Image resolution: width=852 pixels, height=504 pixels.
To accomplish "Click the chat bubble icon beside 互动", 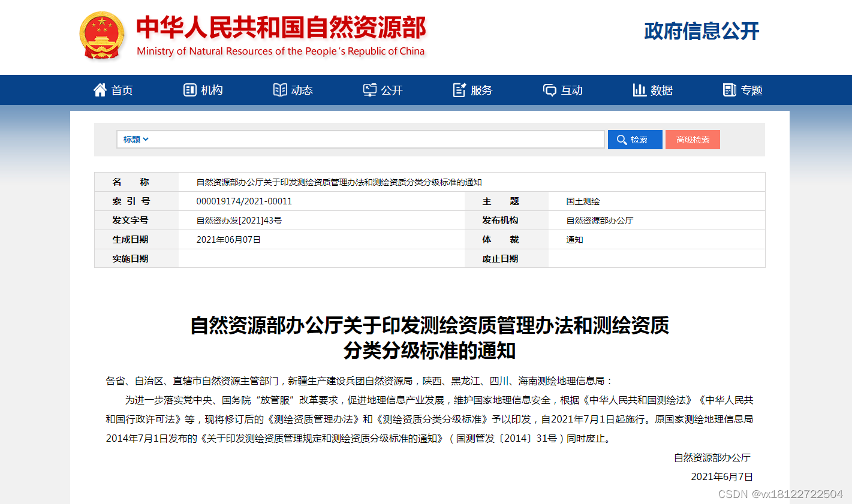I will [x=550, y=90].
